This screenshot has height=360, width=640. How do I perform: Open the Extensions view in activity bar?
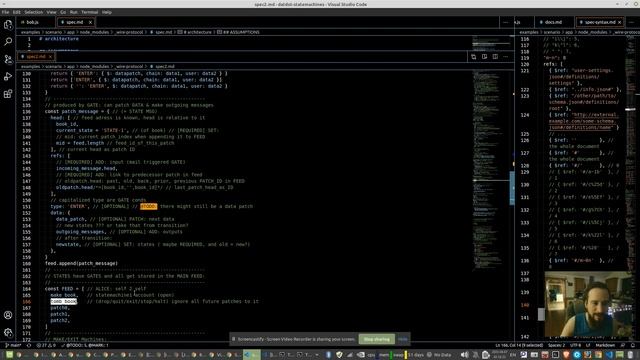(8, 94)
